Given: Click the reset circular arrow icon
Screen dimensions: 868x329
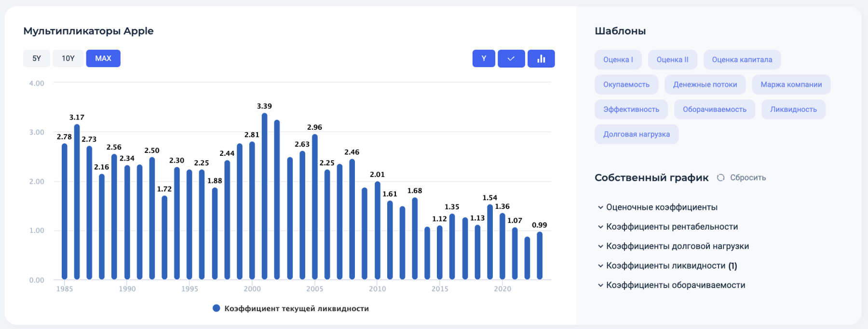Looking at the screenshot, I should coord(720,178).
